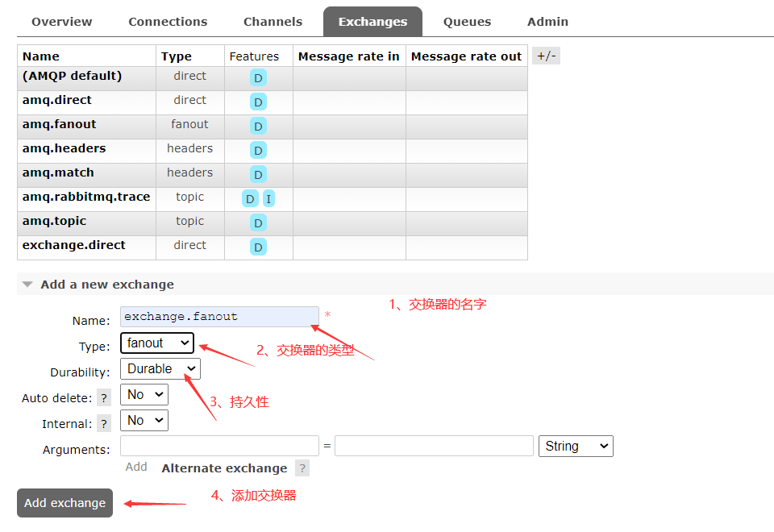Open the Type dropdown showing fanout

pyautogui.click(x=157, y=343)
